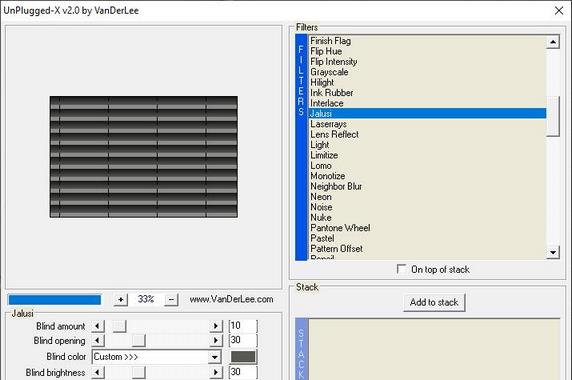Screen dimensions: 572x380
Task: Click the Blind opening value field
Action: (x=243, y=340)
